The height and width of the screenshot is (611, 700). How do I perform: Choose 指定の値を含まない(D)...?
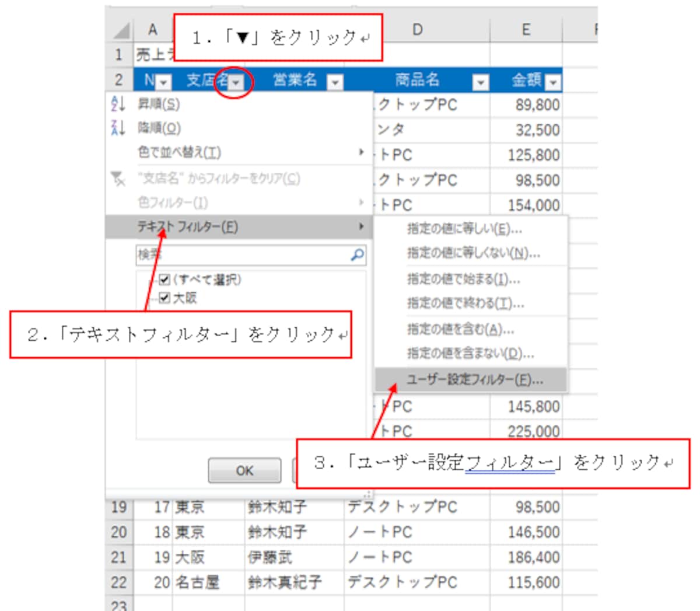tap(471, 353)
